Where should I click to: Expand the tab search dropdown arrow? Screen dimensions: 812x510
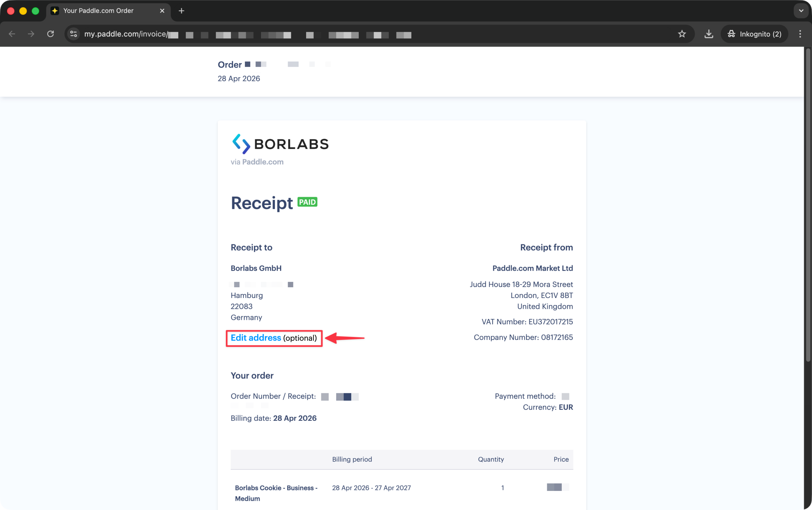pos(801,11)
